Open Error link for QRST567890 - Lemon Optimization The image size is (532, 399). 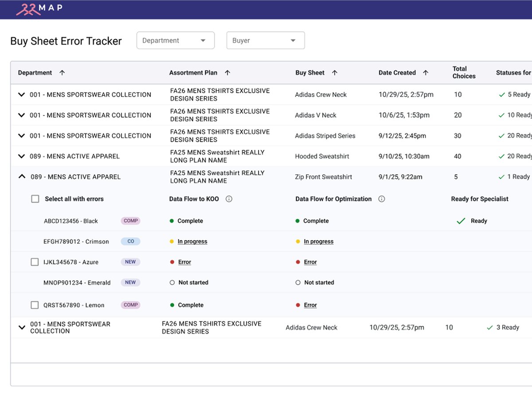[x=310, y=305]
